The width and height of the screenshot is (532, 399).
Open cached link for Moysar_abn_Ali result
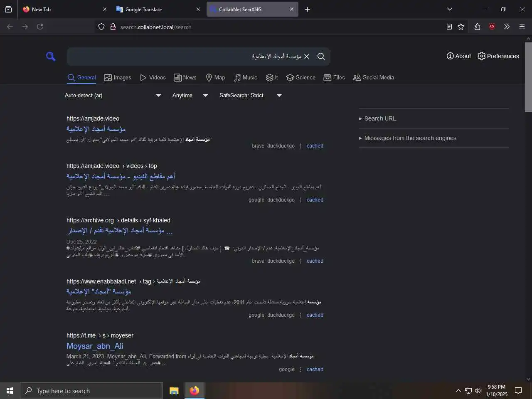click(x=315, y=369)
